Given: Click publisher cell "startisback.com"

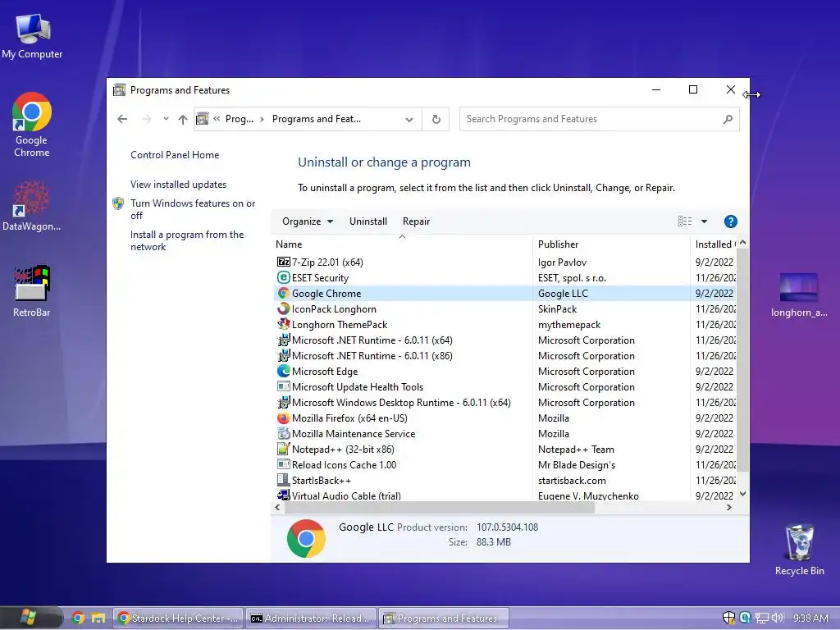Looking at the screenshot, I should (572, 480).
